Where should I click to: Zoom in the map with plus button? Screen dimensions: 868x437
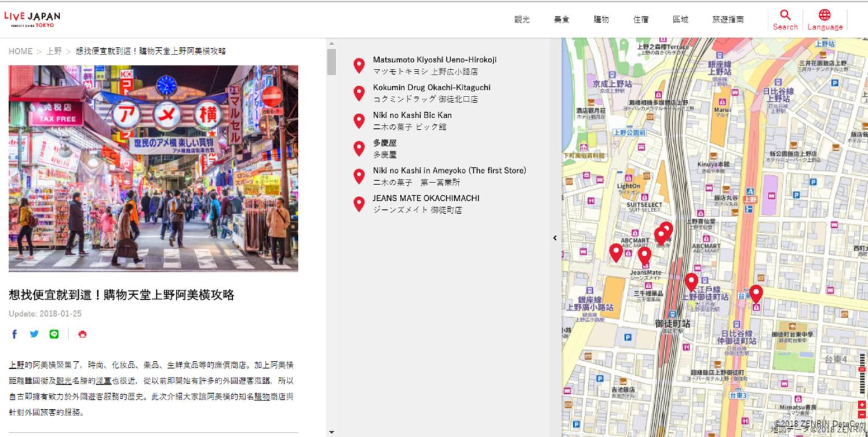(861, 404)
